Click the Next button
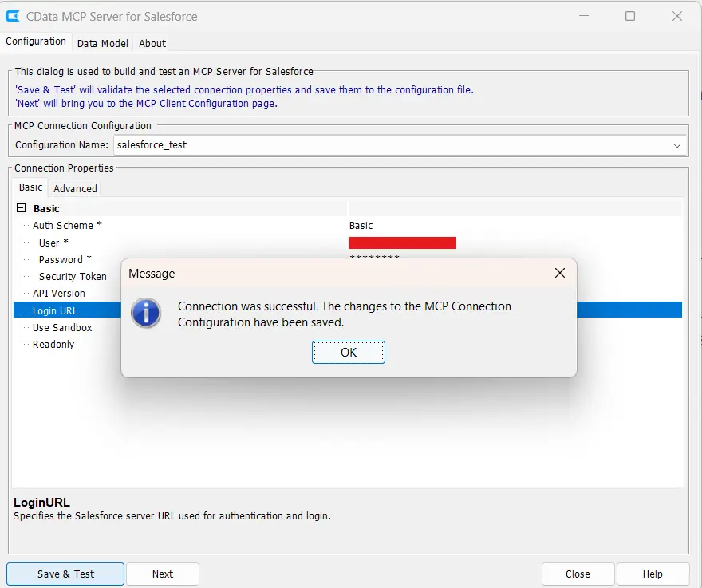This screenshot has height=588, width=702. tap(162, 574)
